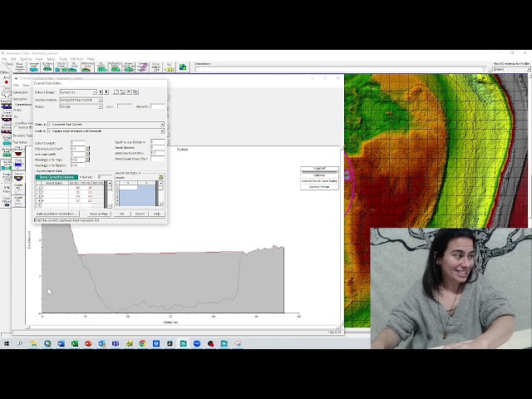
Task: Click Help in Culvert Data Editor
Action: (157, 214)
